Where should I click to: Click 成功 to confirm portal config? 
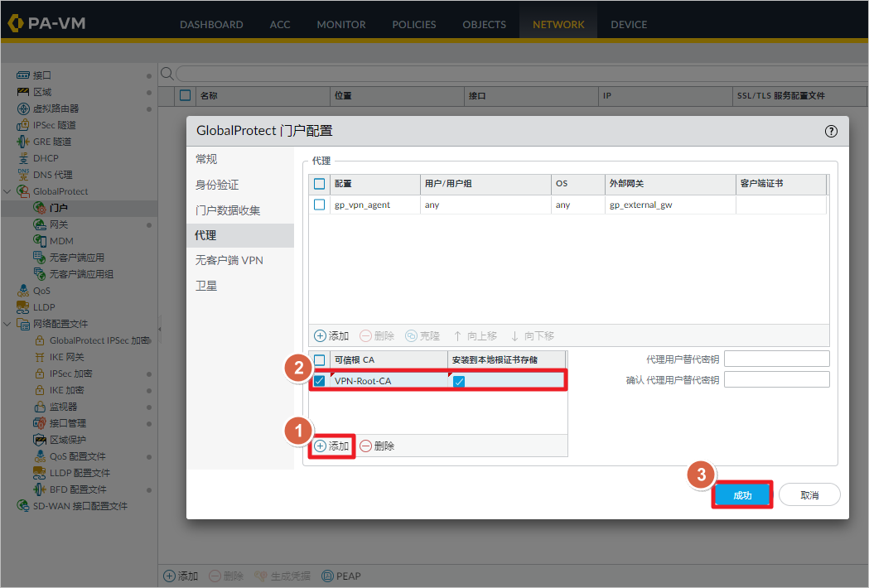tap(742, 495)
